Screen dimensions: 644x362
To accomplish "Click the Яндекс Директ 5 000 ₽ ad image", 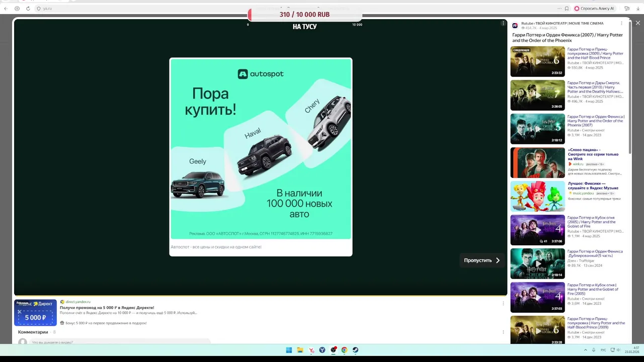I will pyautogui.click(x=35, y=313).
